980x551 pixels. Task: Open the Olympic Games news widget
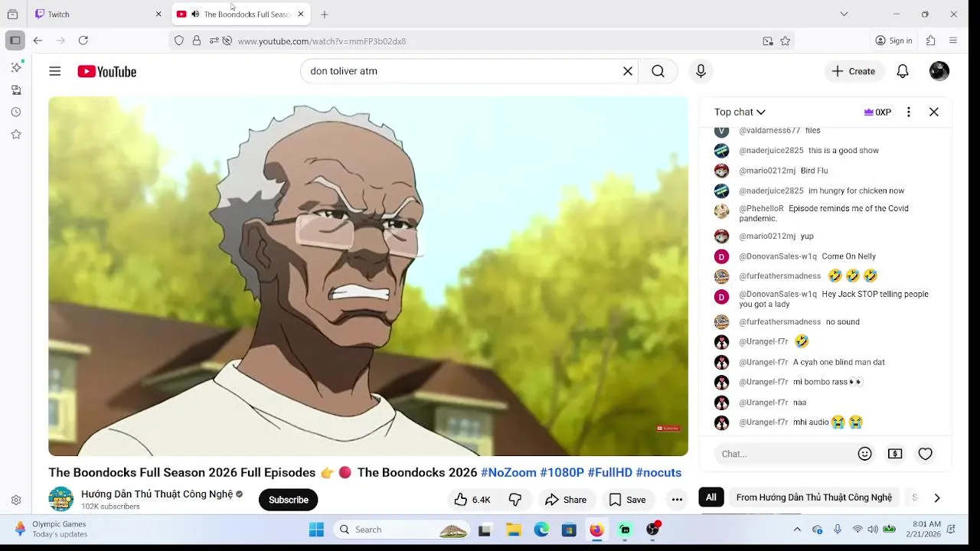pos(51,530)
